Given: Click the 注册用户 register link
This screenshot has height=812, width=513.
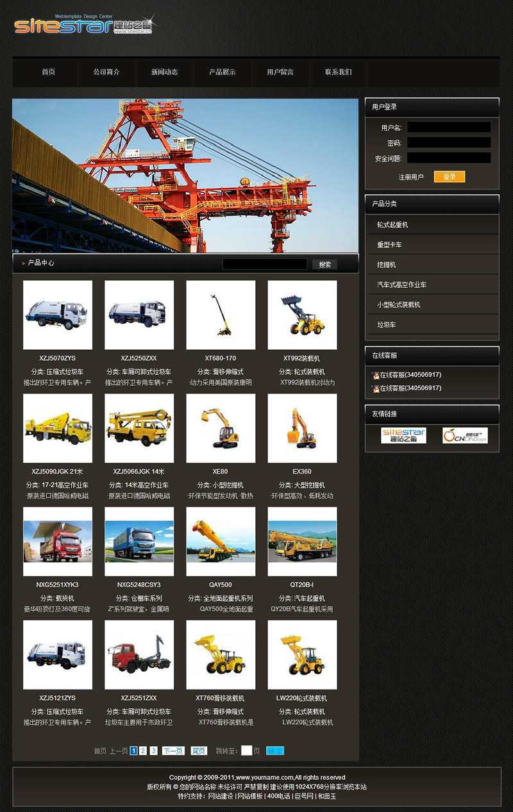Looking at the screenshot, I should tap(411, 177).
